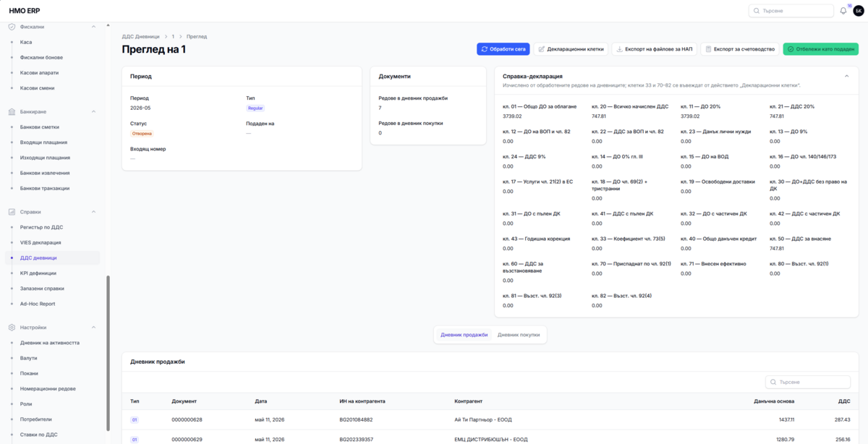Click the notifications bell icon
This screenshot has height=444, width=868.
point(843,11)
